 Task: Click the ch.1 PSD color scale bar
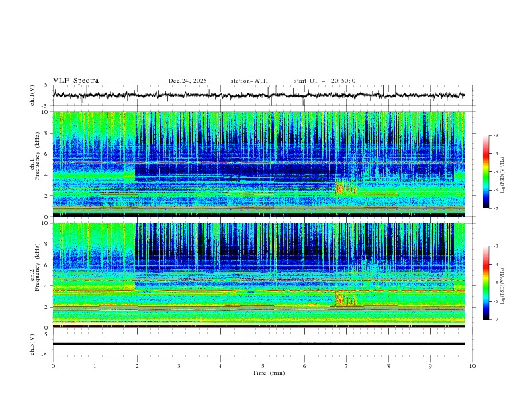pyautogui.click(x=486, y=171)
